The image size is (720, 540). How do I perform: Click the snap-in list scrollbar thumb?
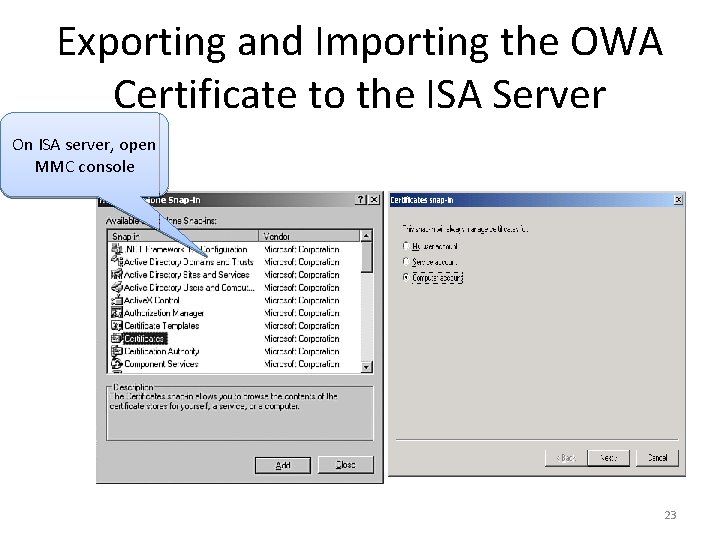tap(366, 257)
